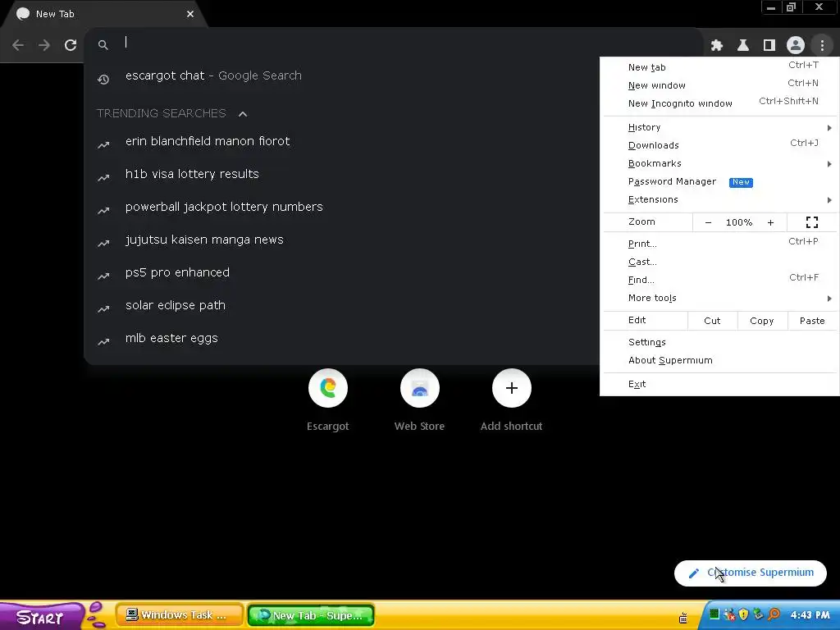Open the Labs flask icon in toolbar
Screen dimensions: 840x630
coord(743,46)
